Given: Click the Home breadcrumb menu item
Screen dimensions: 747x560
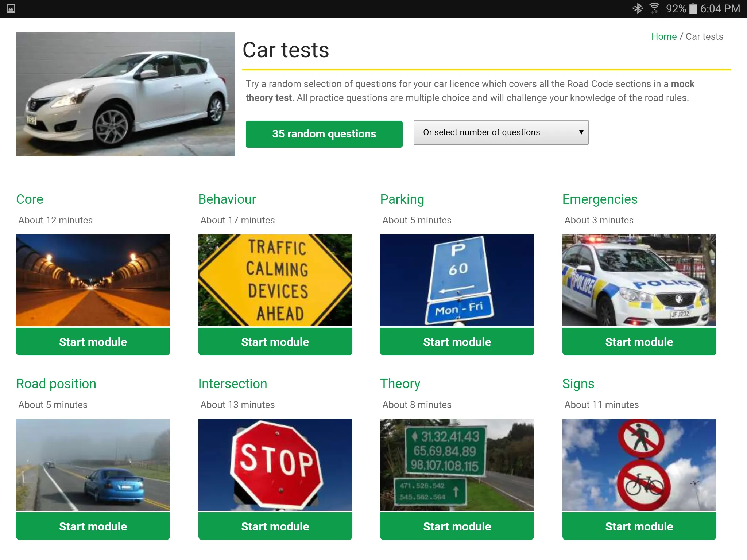Looking at the screenshot, I should pyautogui.click(x=664, y=36).
